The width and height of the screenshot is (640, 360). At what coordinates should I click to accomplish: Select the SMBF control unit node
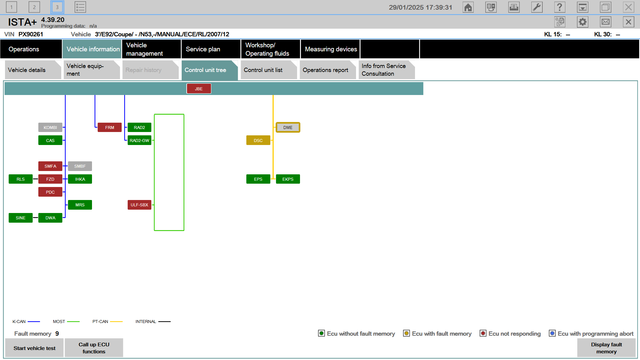click(x=80, y=166)
